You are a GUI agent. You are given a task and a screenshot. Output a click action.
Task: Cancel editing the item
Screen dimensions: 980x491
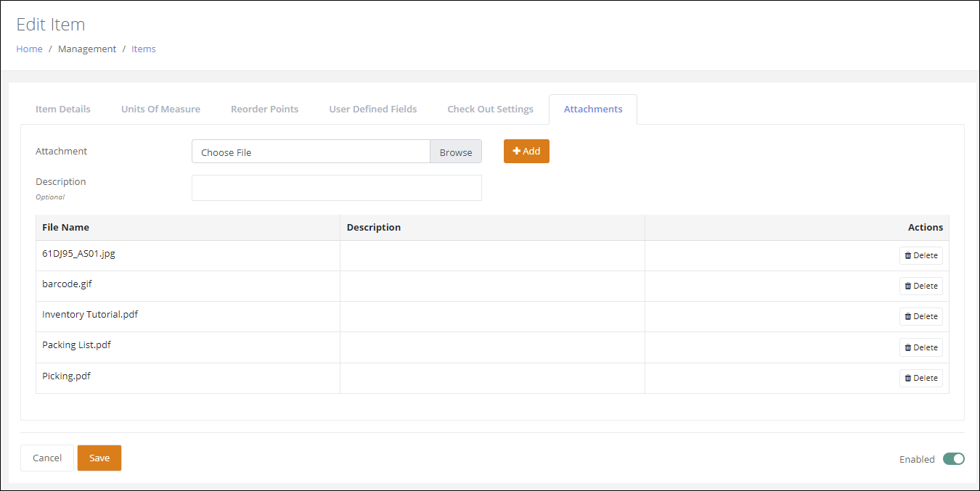[47, 458]
